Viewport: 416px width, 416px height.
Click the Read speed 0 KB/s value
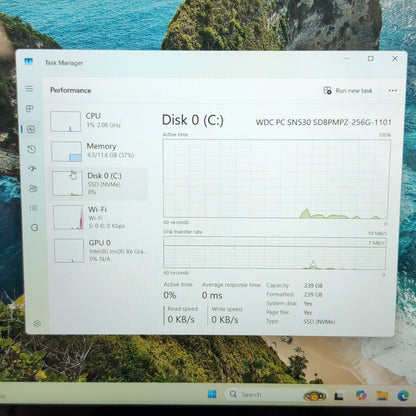pyautogui.click(x=181, y=319)
